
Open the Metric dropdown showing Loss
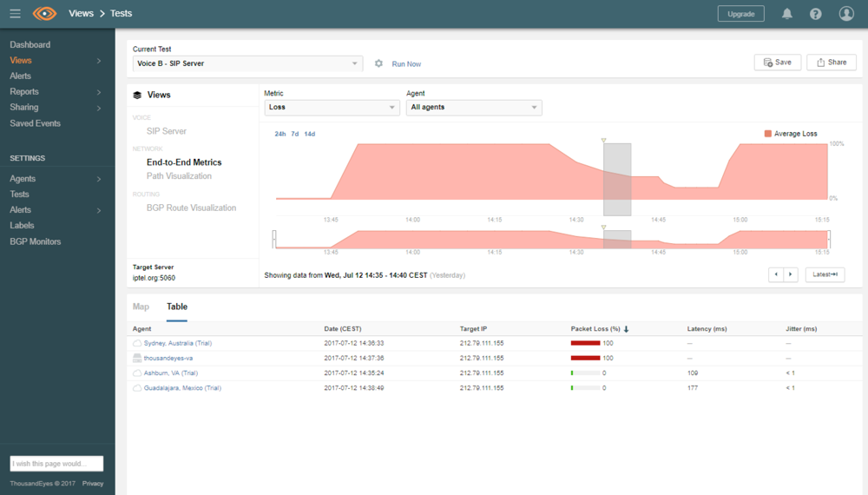coord(332,108)
